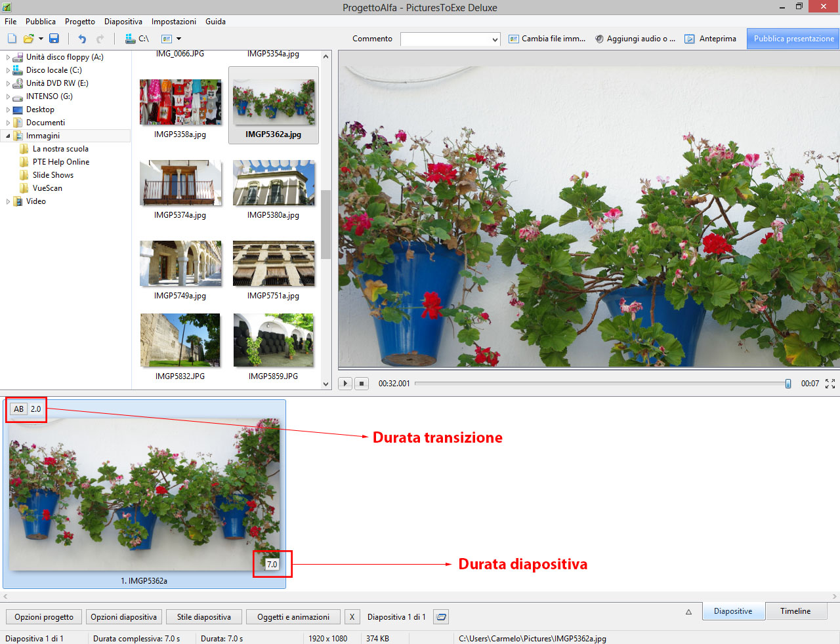Undo the last action via toolbar arrow
840x644 pixels.
pyautogui.click(x=82, y=39)
